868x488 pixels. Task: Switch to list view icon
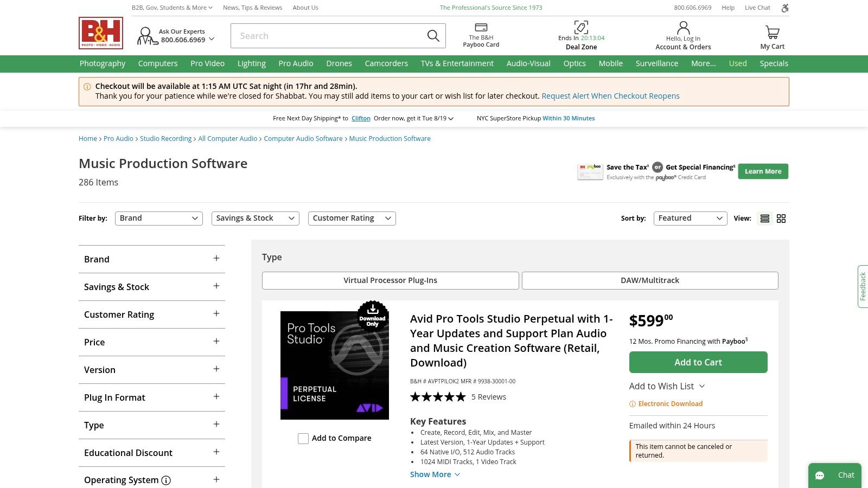(765, 219)
